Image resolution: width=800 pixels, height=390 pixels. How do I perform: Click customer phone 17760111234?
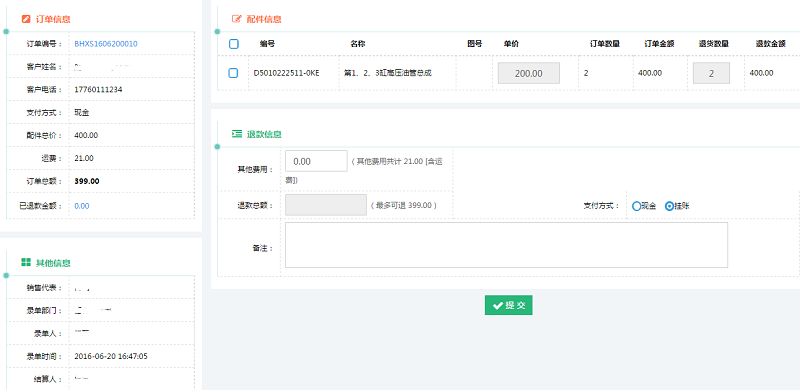[98, 90]
